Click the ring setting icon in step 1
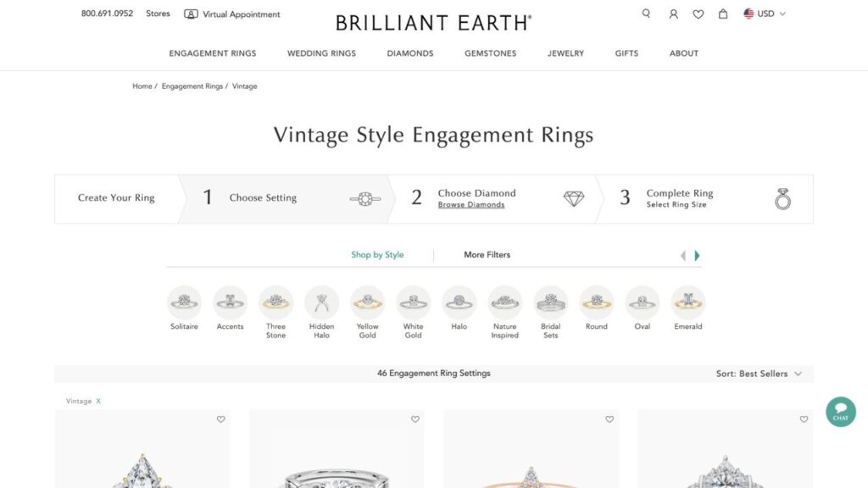 coord(364,198)
